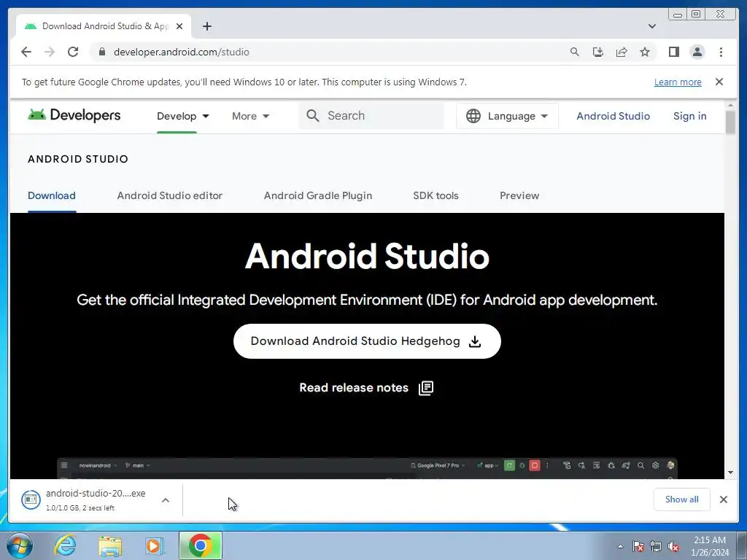Click Show all downloads button
The height and width of the screenshot is (560, 747).
682,499
